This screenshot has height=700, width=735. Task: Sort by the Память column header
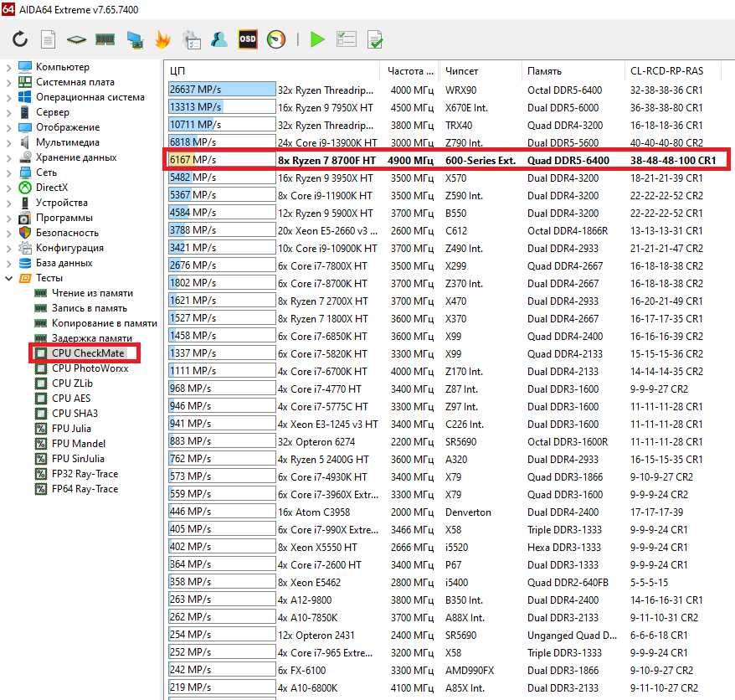pyautogui.click(x=573, y=71)
